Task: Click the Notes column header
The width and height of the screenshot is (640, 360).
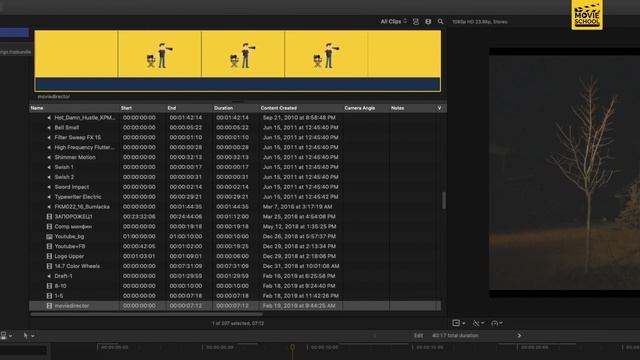Action: [397, 108]
